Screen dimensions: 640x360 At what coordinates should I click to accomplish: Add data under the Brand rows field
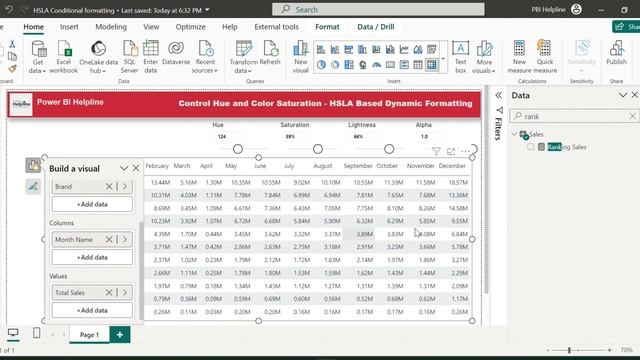(x=92, y=204)
